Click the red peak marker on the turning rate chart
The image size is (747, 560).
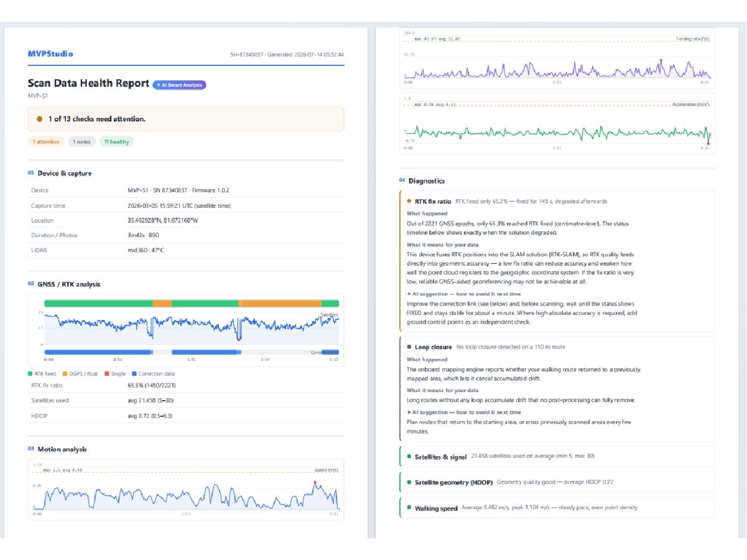click(661, 60)
